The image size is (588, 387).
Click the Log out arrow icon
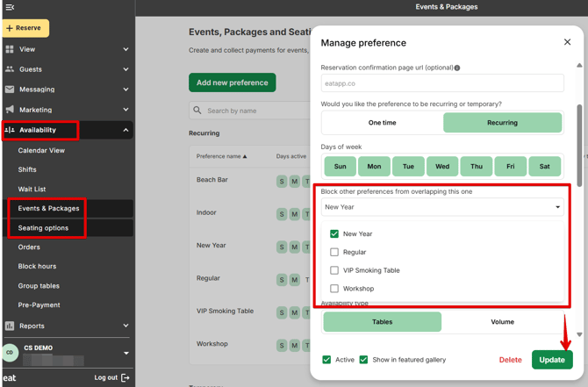pyautogui.click(x=125, y=377)
